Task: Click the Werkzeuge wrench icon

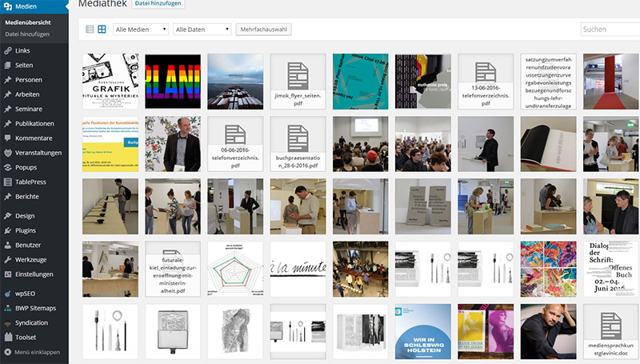Action: (7, 259)
